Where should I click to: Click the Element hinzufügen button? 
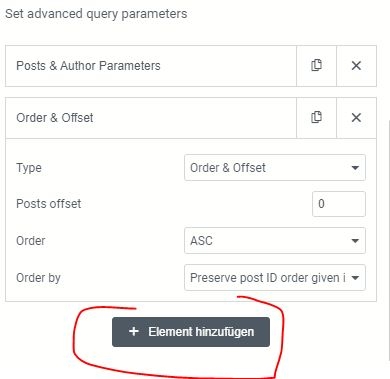pos(191,332)
